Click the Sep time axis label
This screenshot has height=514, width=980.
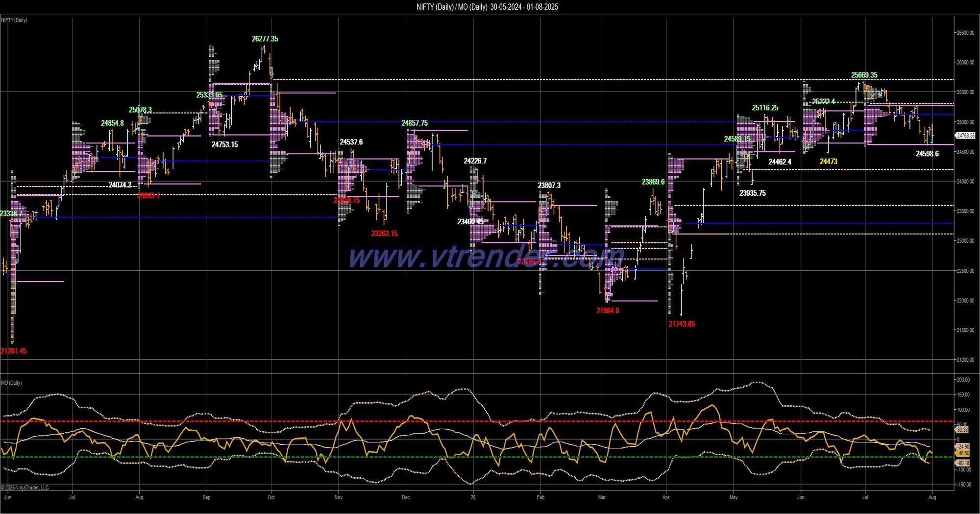(206, 497)
